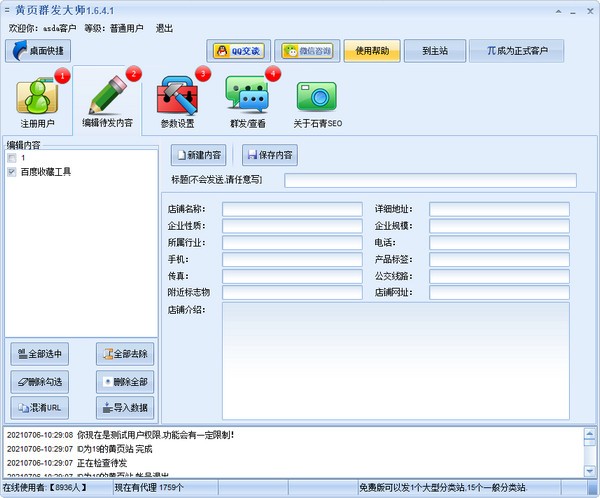
Task: Open 关于石青SEO camera icon
Action: click(319, 102)
